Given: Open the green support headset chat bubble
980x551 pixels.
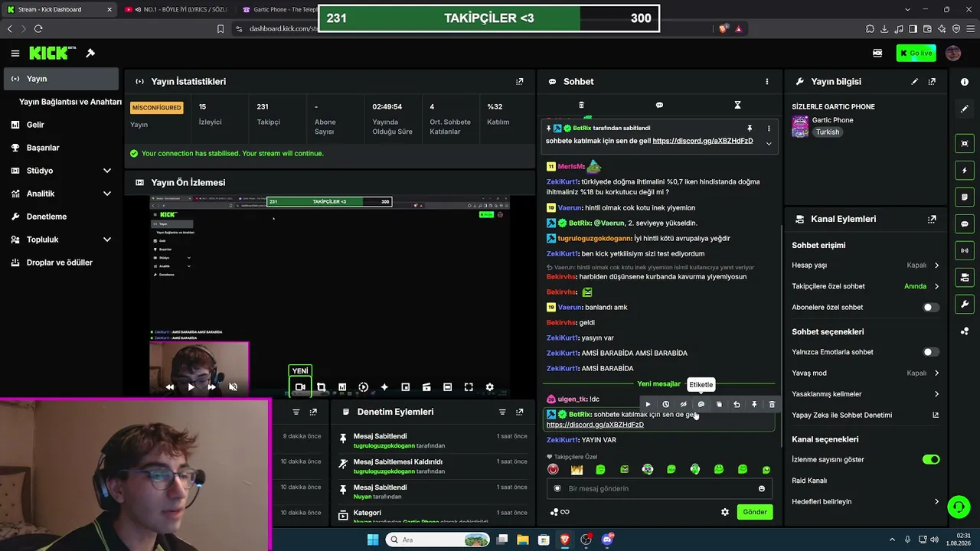Looking at the screenshot, I should [x=959, y=507].
